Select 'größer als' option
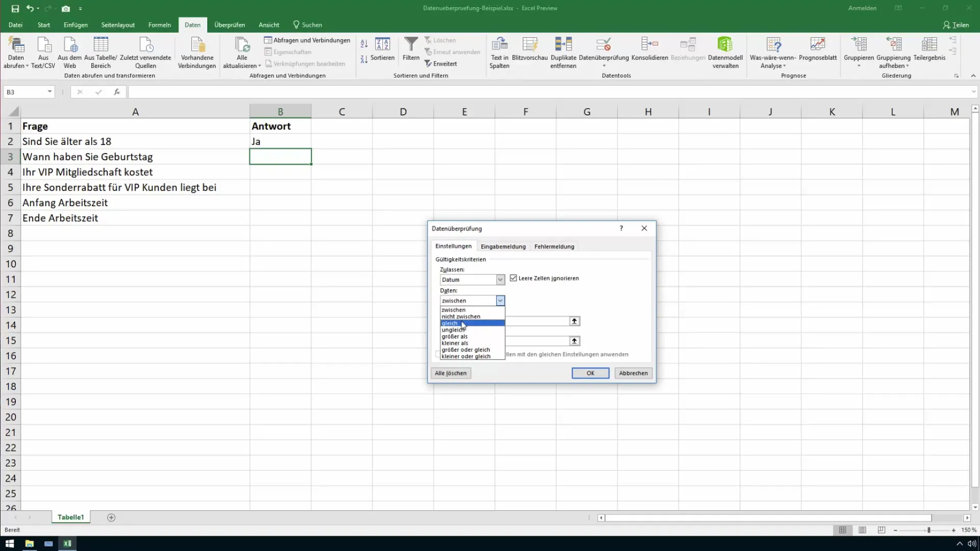This screenshot has height=551, width=980. 473,336
